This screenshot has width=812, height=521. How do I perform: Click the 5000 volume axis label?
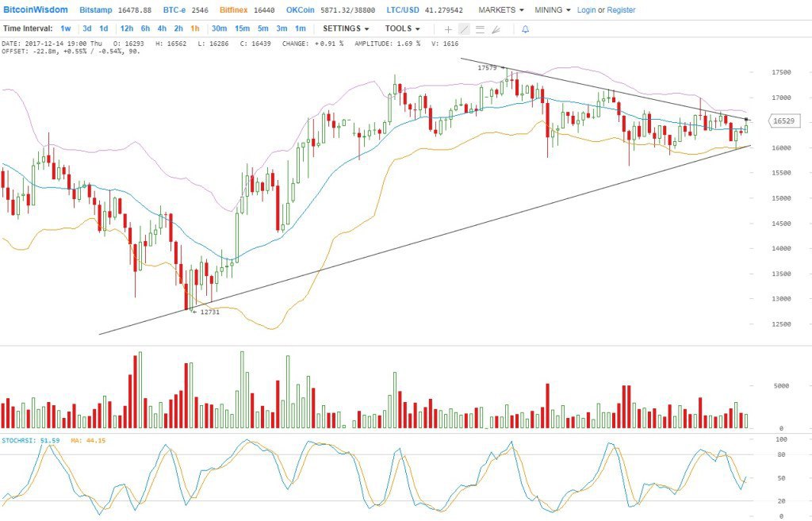pyautogui.click(x=781, y=386)
